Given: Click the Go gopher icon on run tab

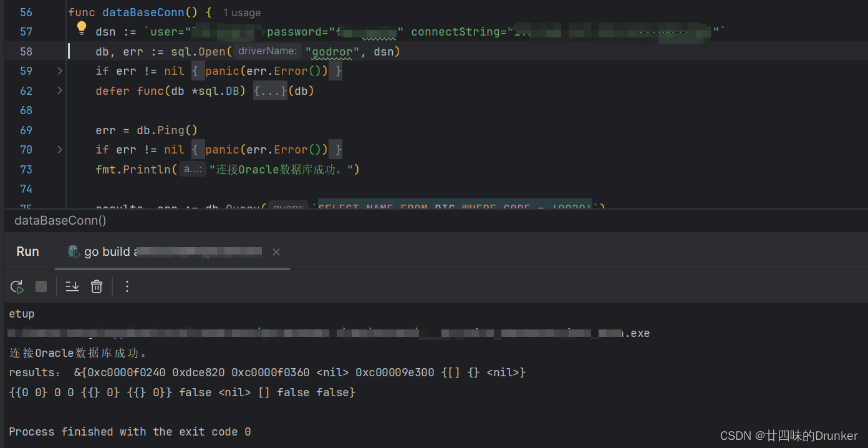Looking at the screenshot, I should [x=73, y=251].
